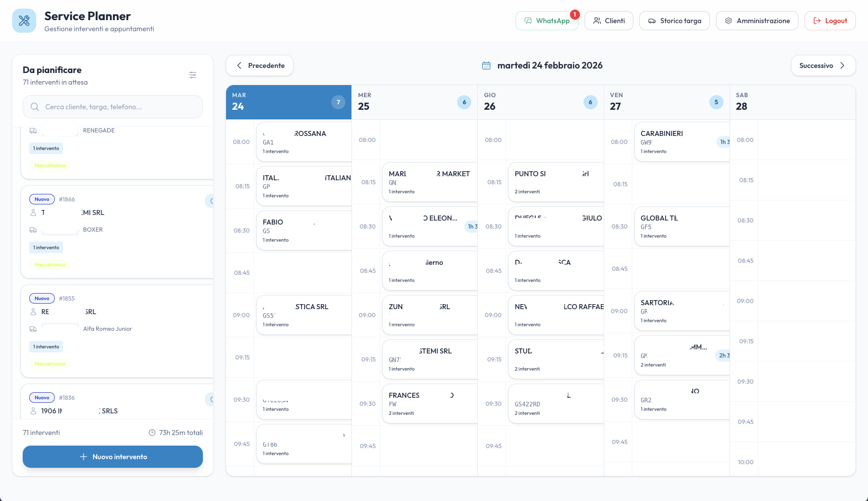Click the people icon on the Clienti button
This screenshot has height=501, width=868.
point(597,21)
